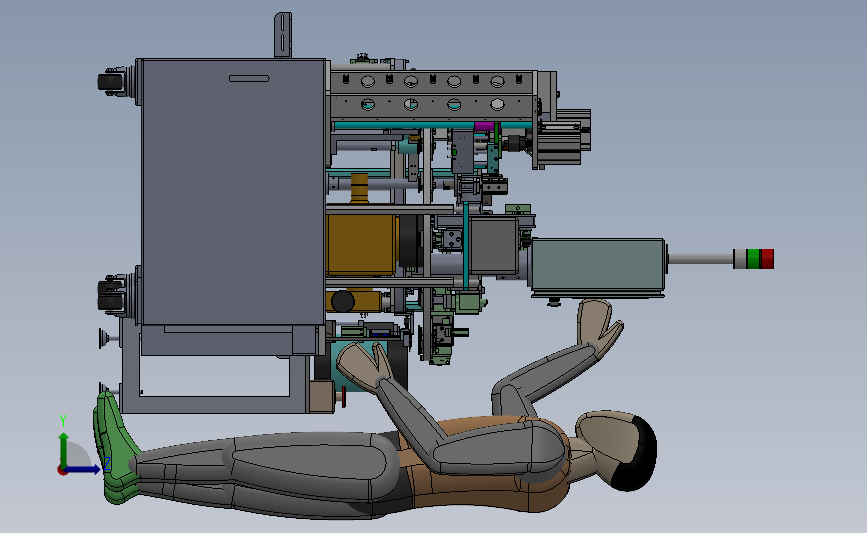Select the small red button near base

pyautogui.click(x=344, y=396)
